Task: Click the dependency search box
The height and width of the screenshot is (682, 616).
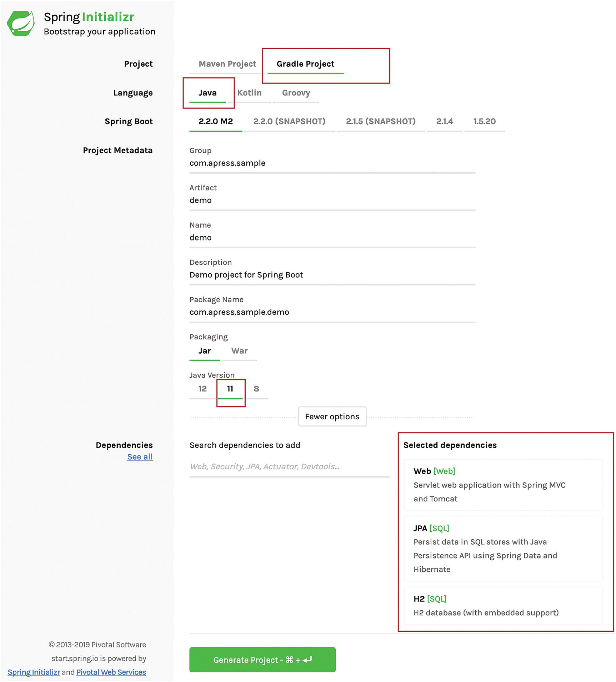Action: tap(289, 467)
